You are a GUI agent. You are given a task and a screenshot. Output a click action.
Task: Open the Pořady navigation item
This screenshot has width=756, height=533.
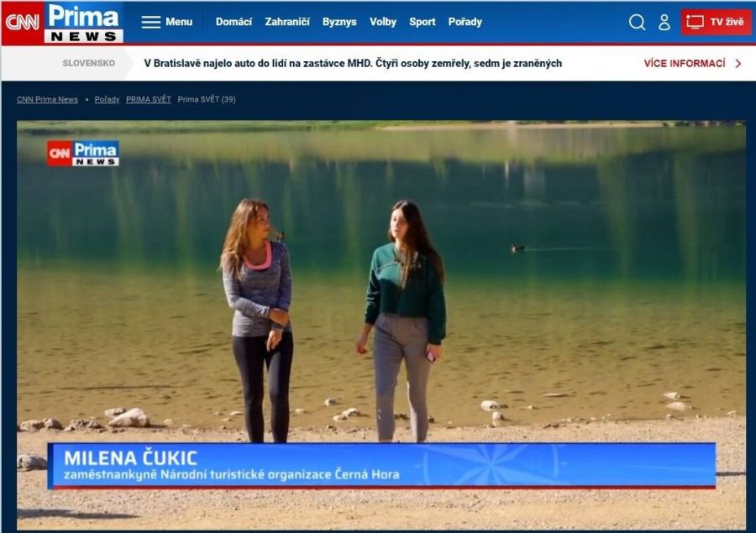point(465,22)
